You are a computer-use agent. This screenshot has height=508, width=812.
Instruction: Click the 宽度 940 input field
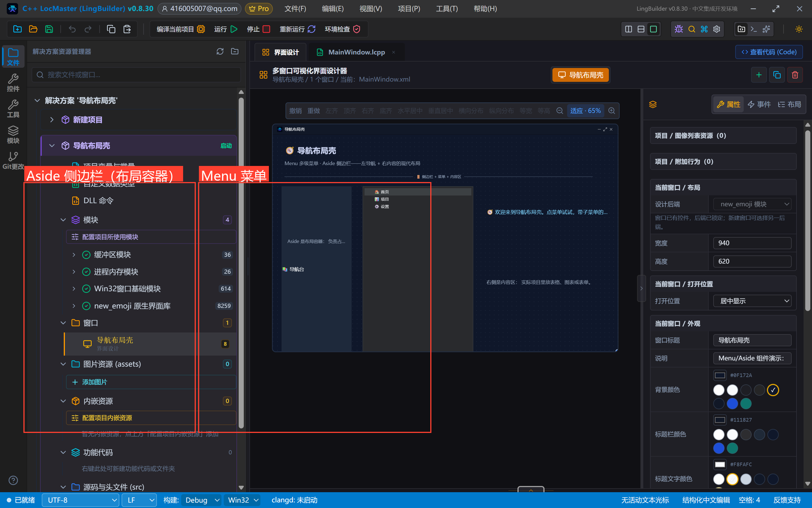(x=752, y=243)
